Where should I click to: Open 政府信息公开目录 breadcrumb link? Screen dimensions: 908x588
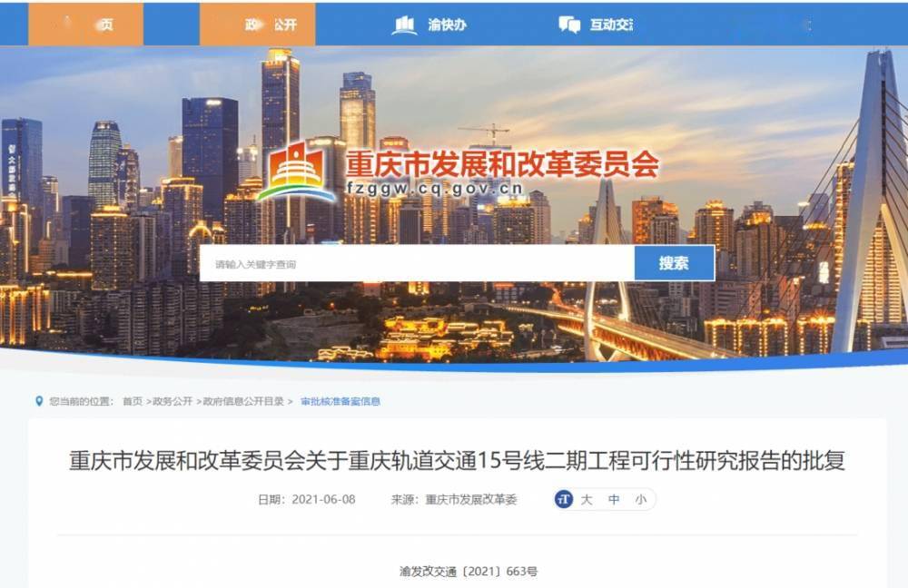point(243,401)
